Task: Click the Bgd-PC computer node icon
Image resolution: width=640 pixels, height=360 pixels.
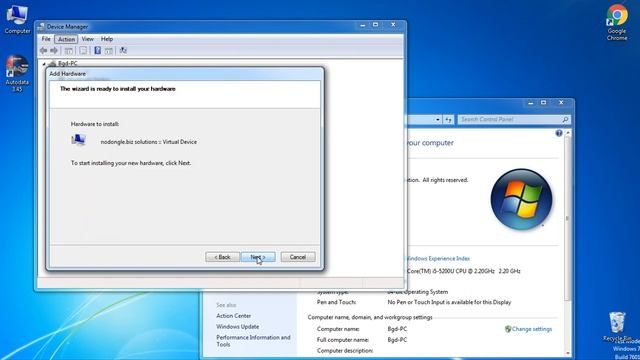Action: pos(52,64)
